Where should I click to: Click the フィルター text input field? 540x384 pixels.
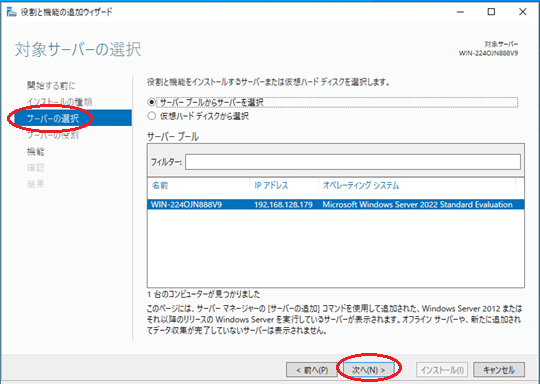pos(353,162)
